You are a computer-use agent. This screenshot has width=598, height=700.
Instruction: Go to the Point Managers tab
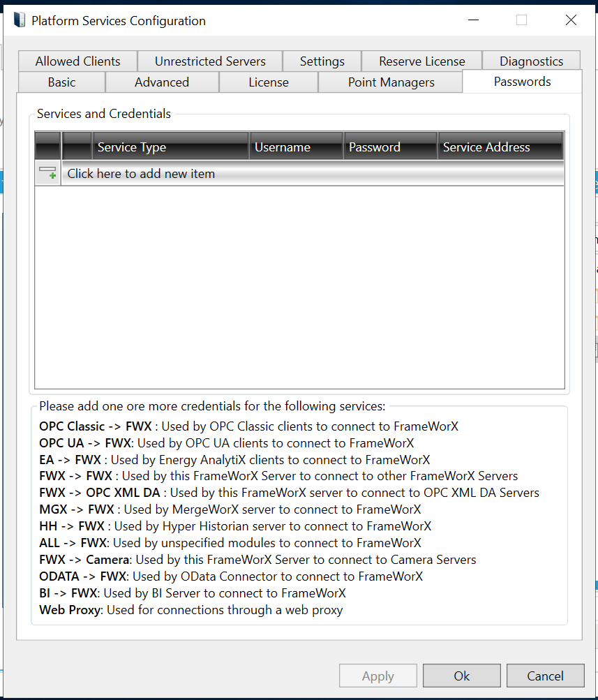click(x=391, y=82)
